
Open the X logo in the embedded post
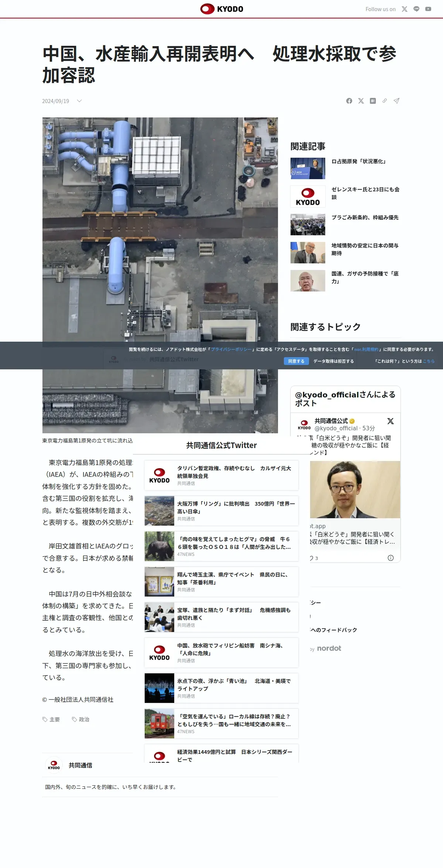[x=391, y=421]
